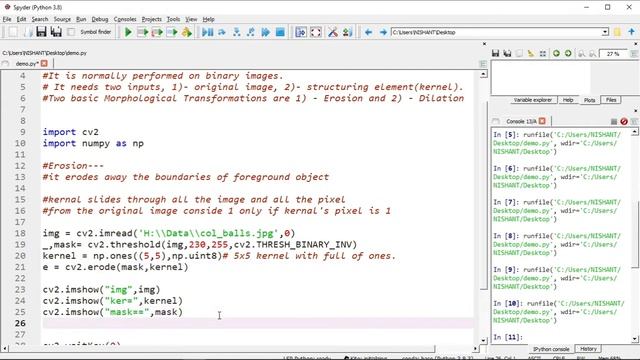Click the Run selection icon
Screen dimensions: 640x360
(x=172, y=32)
